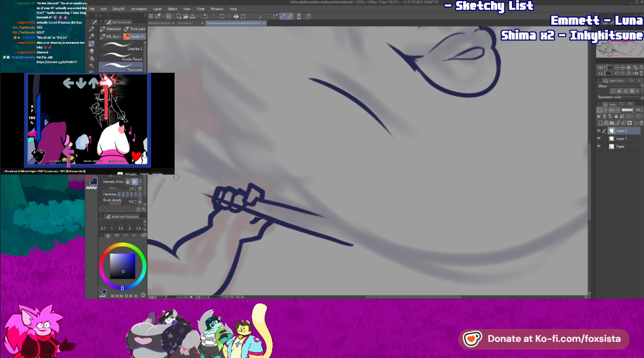Open color panel tabs dropdown
The height and width of the screenshot is (358, 644).
[x=145, y=235]
